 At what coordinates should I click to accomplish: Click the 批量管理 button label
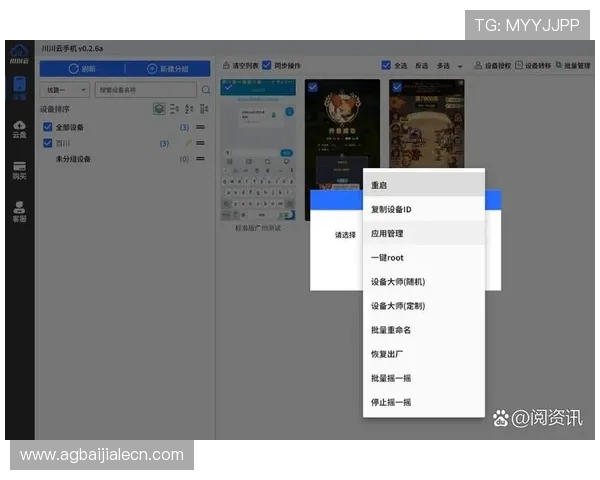point(577,65)
